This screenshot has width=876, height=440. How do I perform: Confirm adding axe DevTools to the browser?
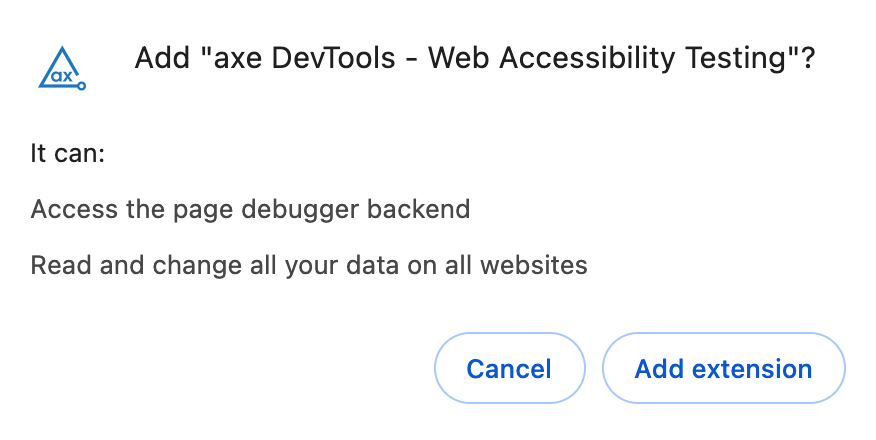(723, 368)
